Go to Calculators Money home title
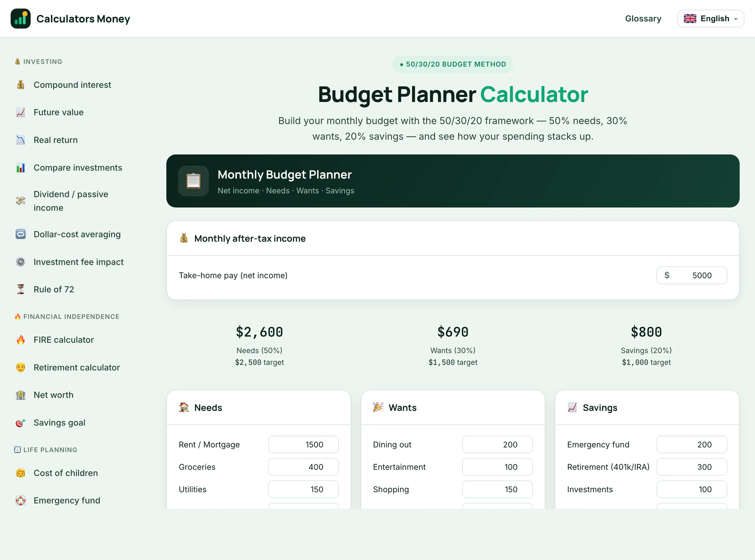The image size is (755, 560). coord(83,19)
